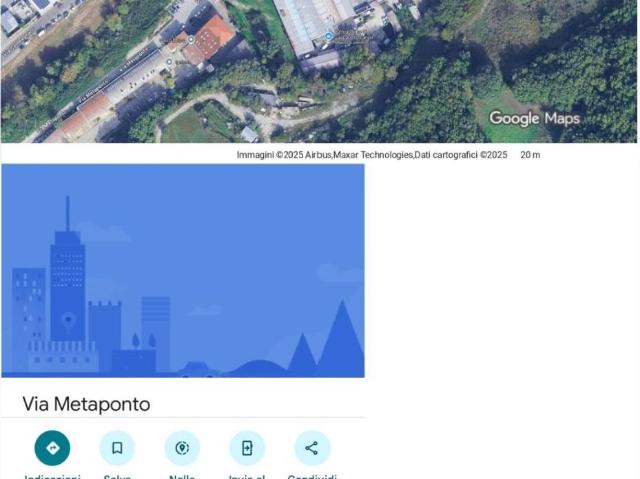Viewport: 640px width, 479px height.
Task: Click the Via Metaponto place title
Action: [86, 404]
